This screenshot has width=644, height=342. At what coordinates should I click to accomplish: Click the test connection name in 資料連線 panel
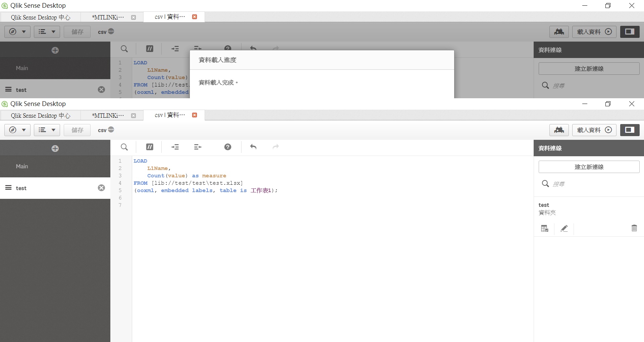tap(544, 205)
